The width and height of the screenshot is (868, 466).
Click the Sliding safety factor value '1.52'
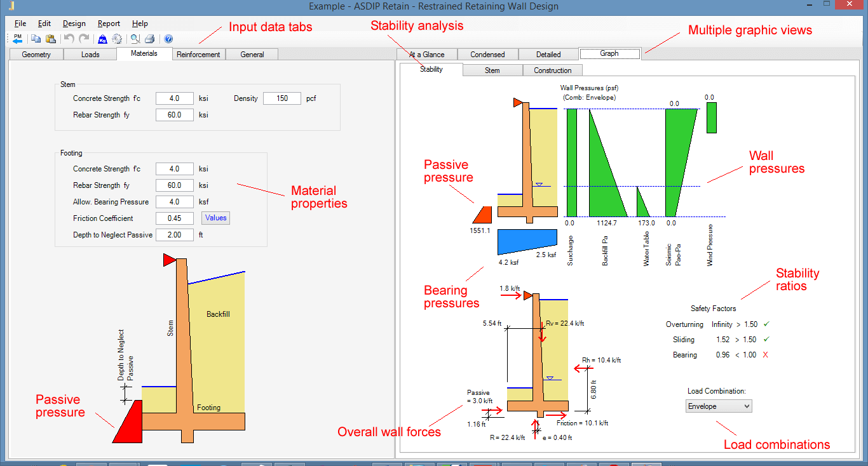(x=722, y=340)
